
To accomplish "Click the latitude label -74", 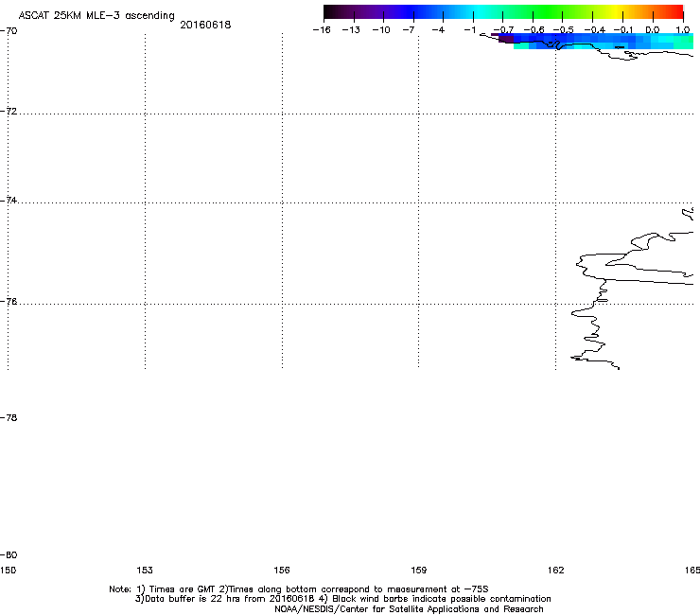I will click(x=9, y=200).
